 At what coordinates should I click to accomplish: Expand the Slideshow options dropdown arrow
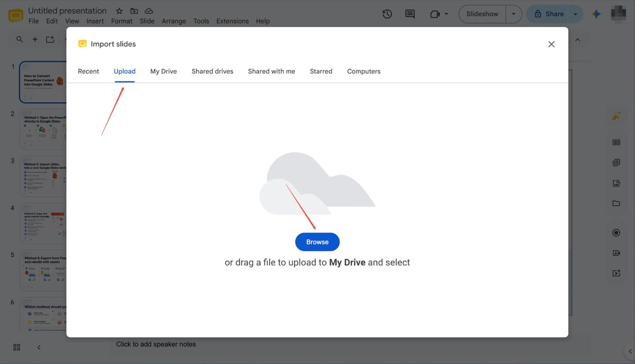tap(514, 14)
